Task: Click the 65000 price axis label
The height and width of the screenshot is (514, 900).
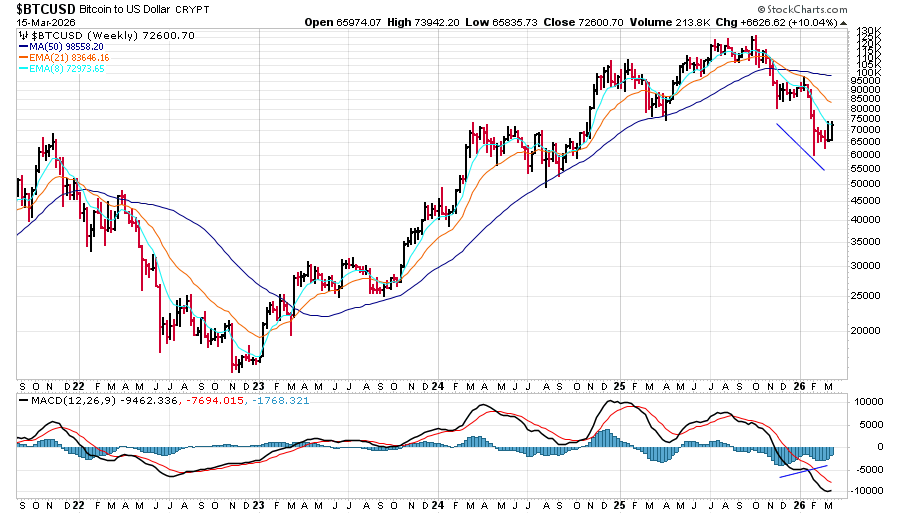Action: tap(865, 142)
